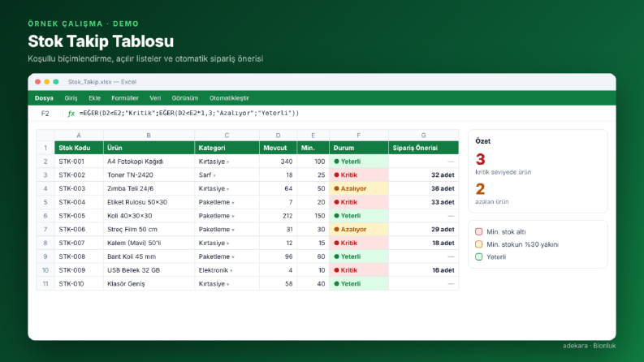The image size is (644, 362).
Task: Click the Yeterli status for STK-001
Action: coord(359,162)
